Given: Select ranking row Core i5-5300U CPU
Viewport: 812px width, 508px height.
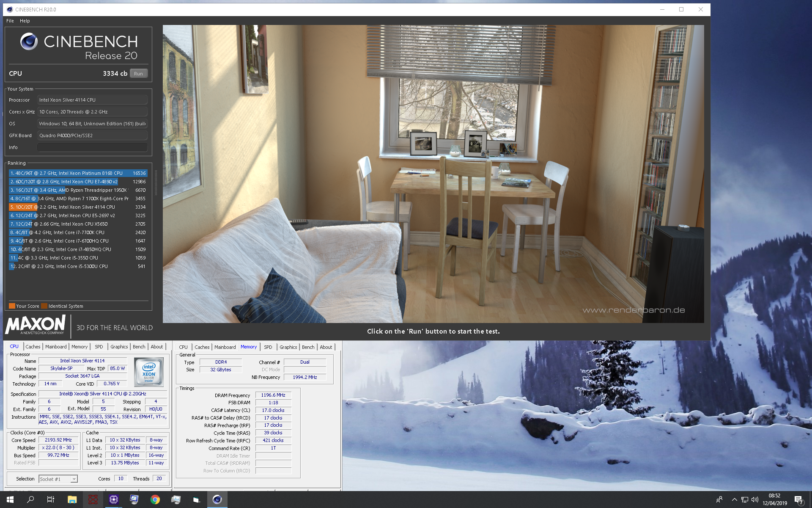Looking at the screenshot, I should [x=78, y=266].
